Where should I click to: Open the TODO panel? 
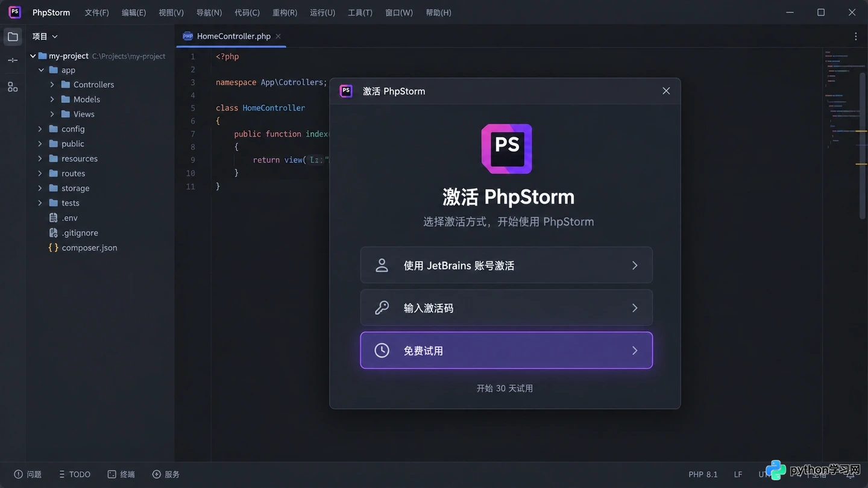tap(74, 474)
